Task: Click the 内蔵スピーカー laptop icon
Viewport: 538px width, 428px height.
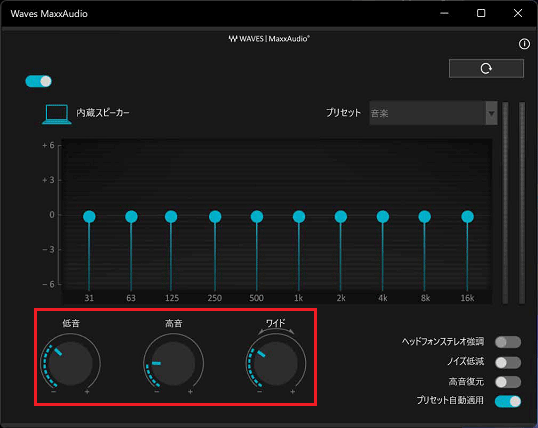Action: [x=57, y=114]
